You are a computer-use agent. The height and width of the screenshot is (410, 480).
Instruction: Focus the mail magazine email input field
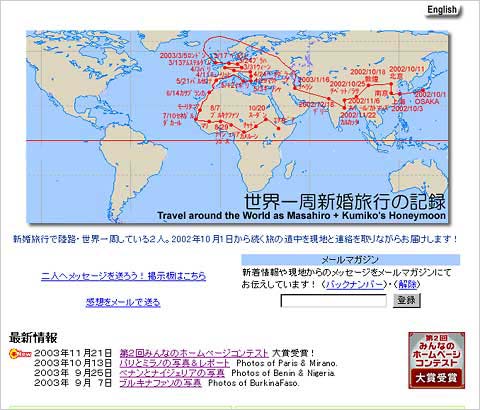coord(334,301)
